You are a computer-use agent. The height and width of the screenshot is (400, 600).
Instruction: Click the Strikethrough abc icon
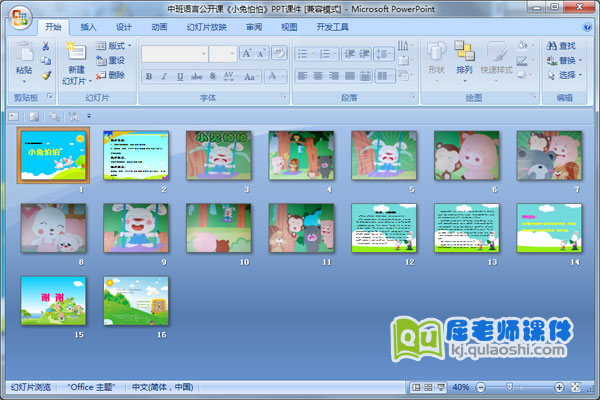(x=196, y=76)
